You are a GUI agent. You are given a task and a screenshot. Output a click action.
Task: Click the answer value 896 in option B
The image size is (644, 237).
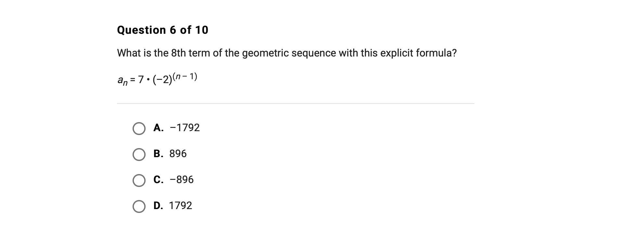[x=178, y=154]
